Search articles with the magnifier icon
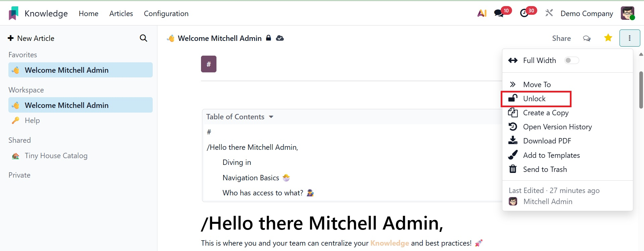644x251 pixels. point(143,38)
